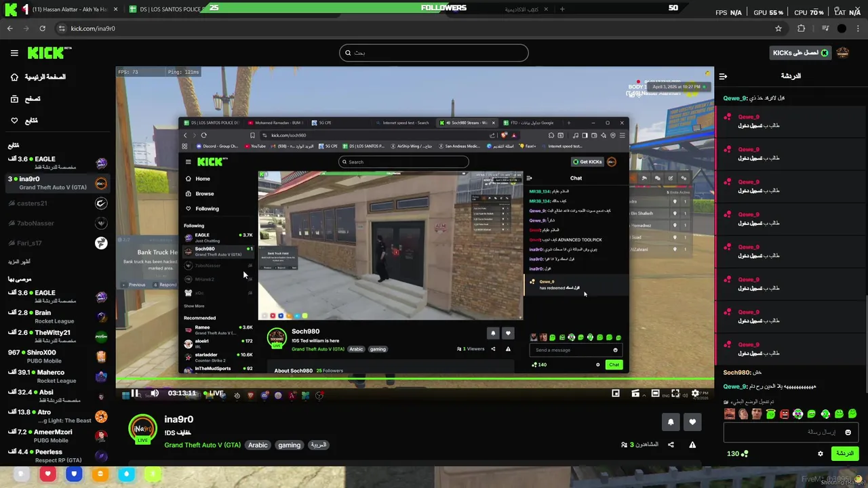
Task: Open 7aboNasser channel in sidebar
Action: click(x=58, y=223)
